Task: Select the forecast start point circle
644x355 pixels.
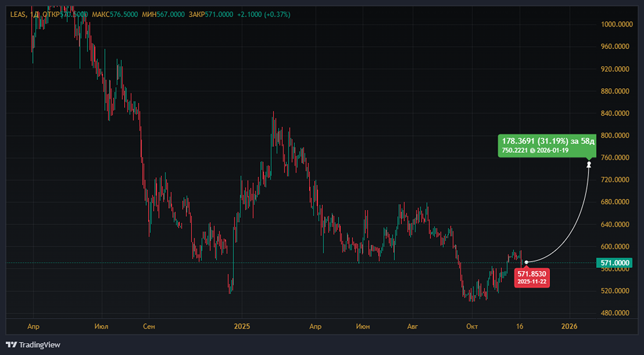Action: [x=527, y=262]
